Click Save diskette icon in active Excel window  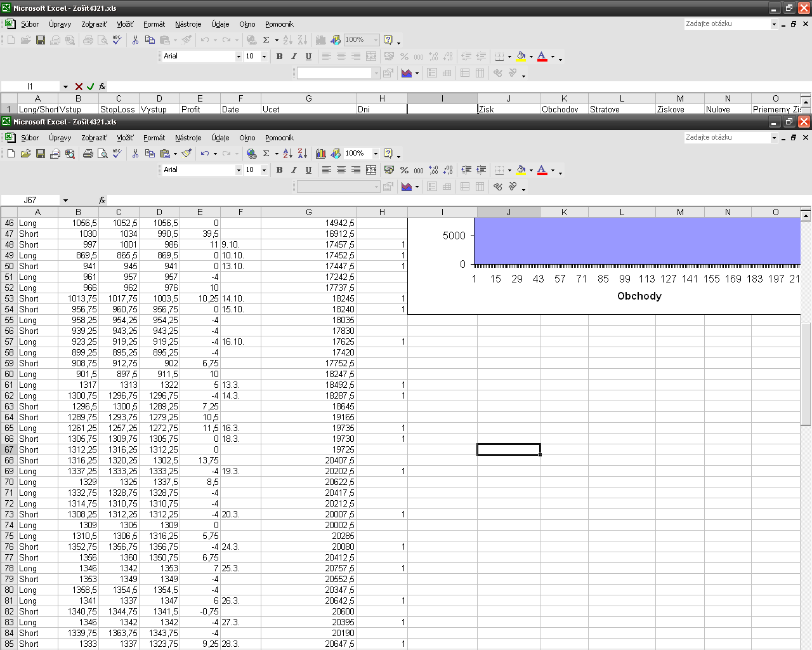pyautogui.click(x=40, y=154)
